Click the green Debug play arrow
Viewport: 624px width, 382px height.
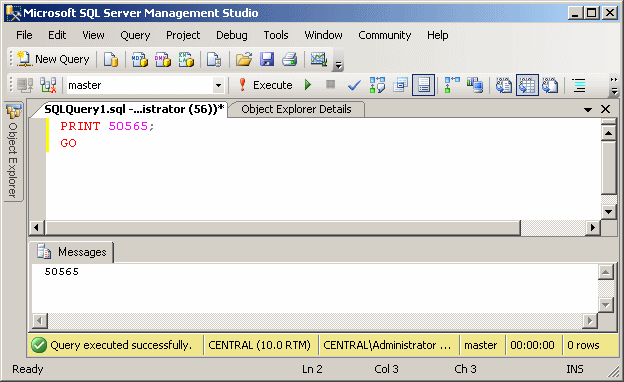click(x=308, y=85)
